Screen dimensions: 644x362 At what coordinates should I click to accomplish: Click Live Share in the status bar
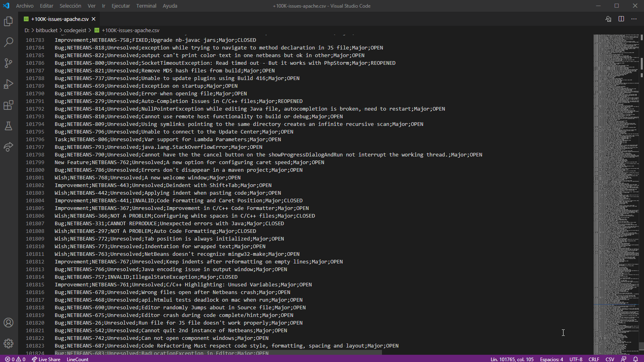coord(46,359)
